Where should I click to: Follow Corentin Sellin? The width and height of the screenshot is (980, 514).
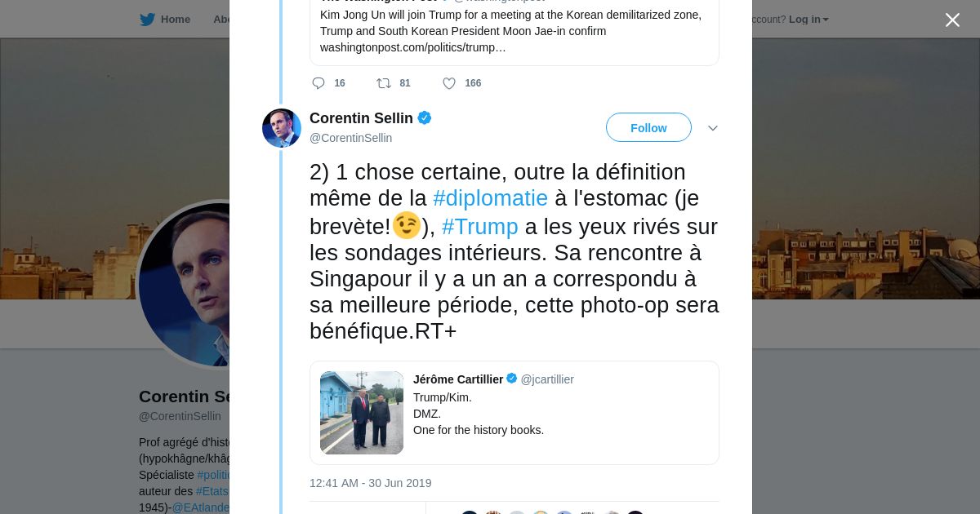(x=648, y=127)
